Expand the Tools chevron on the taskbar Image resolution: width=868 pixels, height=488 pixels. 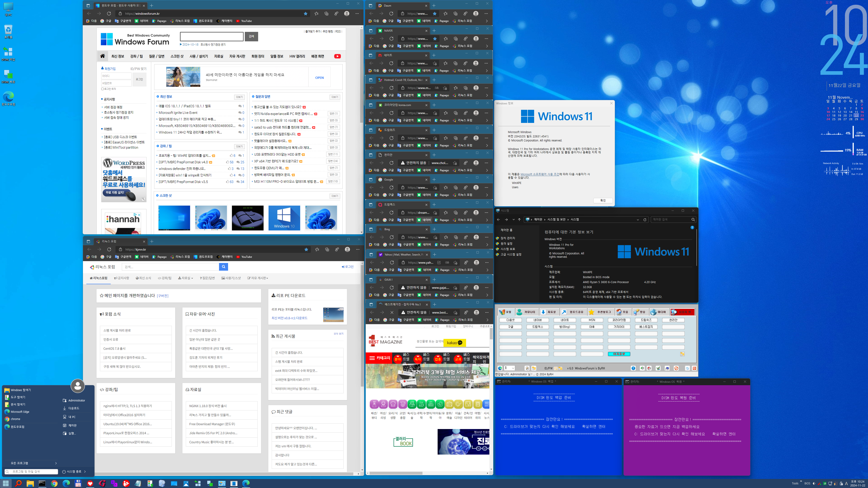801,481
